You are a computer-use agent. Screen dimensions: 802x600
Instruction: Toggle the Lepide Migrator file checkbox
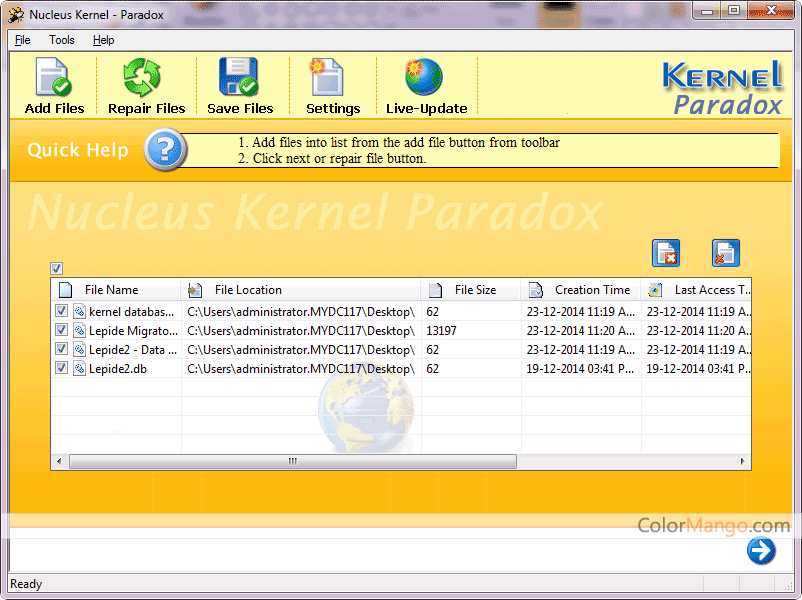(62, 331)
